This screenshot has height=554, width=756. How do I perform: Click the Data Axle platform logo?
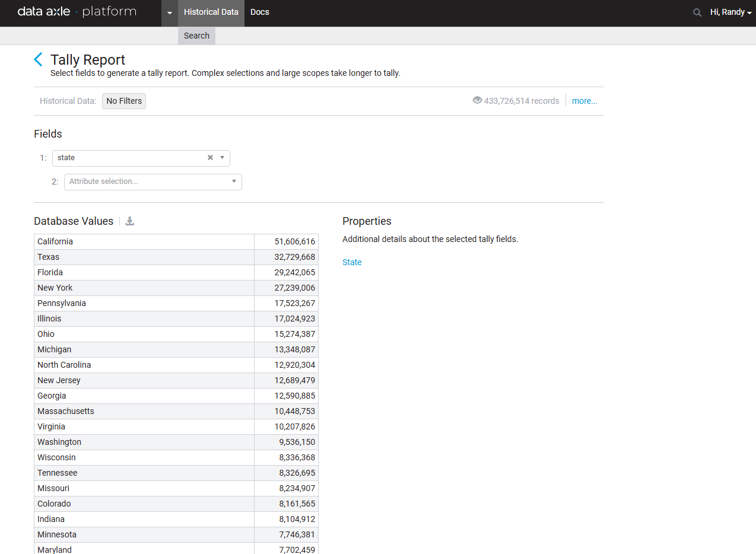(77, 12)
